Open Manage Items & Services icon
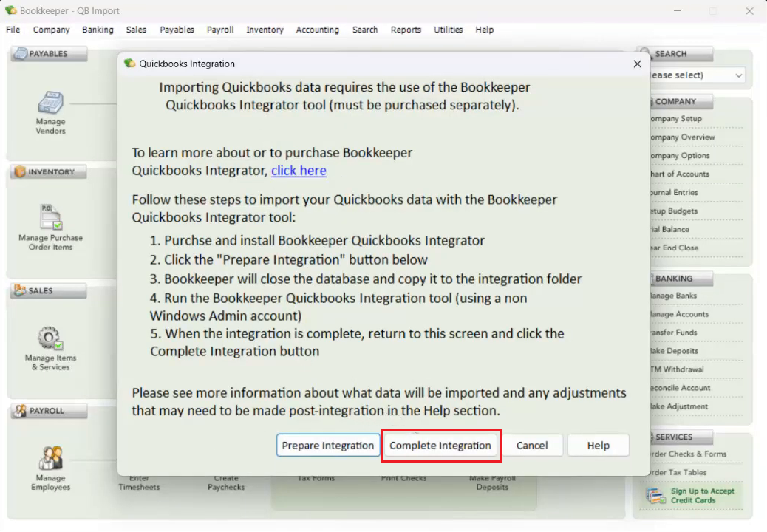This screenshot has height=532, width=767. click(x=50, y=338)
